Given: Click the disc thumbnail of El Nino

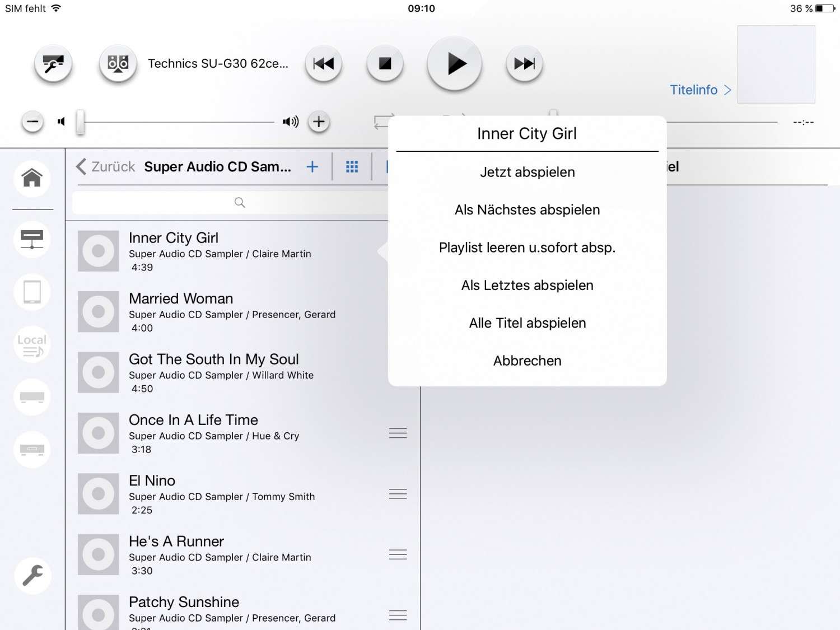Looking at the screenshot, I should tap(99, 494).
